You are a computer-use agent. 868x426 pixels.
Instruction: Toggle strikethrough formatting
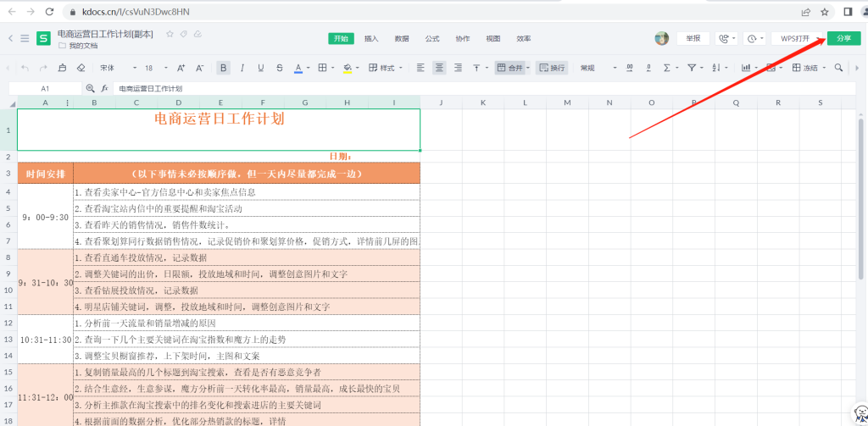tap(280, 68)
